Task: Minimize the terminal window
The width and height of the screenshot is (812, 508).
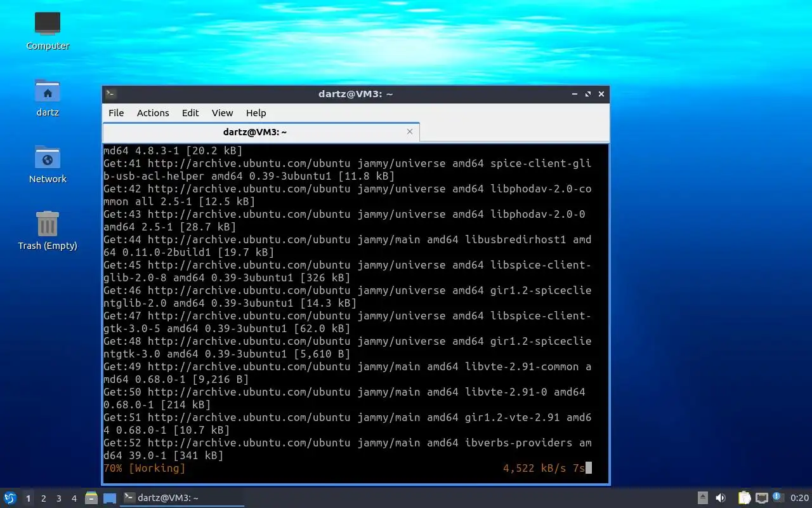Action: (575, 94)
